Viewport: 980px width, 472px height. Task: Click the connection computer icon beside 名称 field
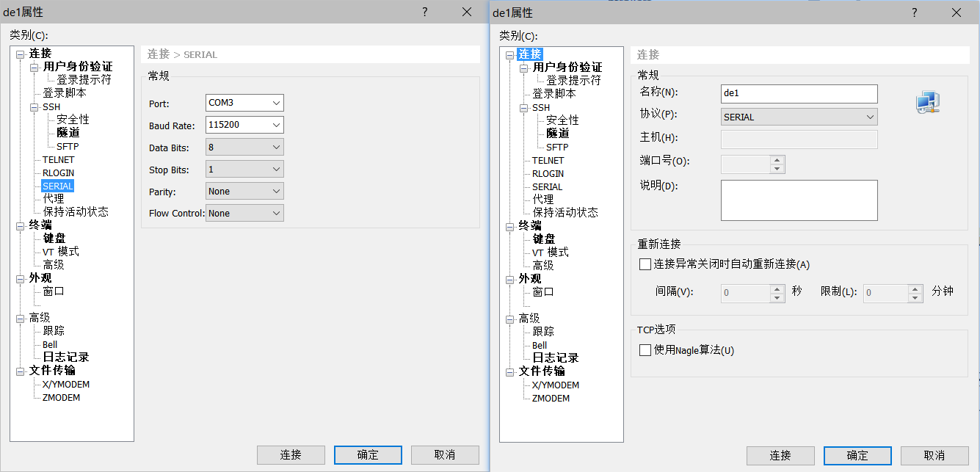[x=927, y=102]
